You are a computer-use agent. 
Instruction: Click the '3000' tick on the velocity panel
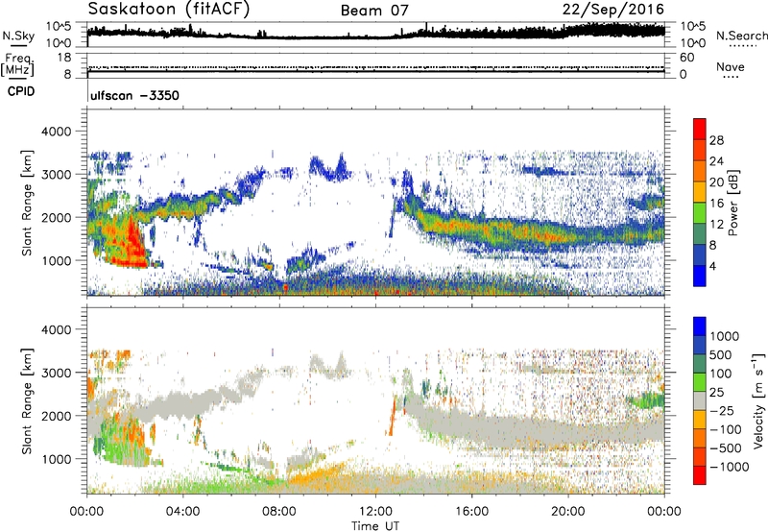coord(56,373)
